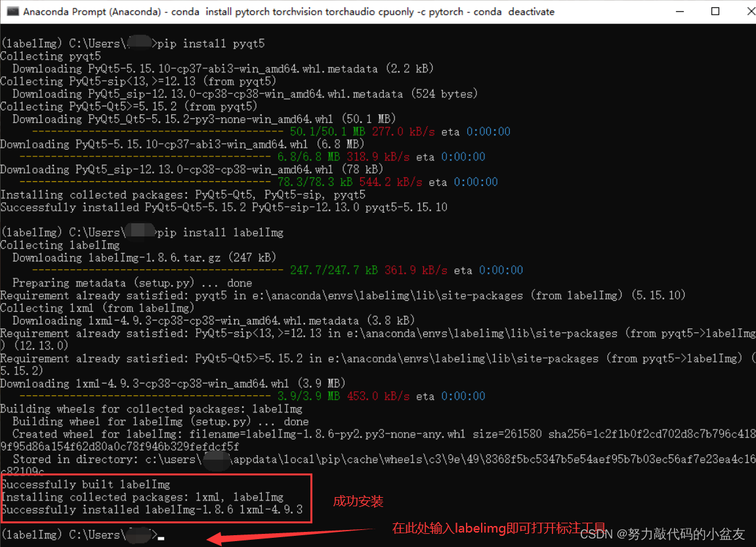The width and height of the screenshot is (756, 547).
Task: Click the Anaconda Prompt title bar icon
Action: [12, 11]
